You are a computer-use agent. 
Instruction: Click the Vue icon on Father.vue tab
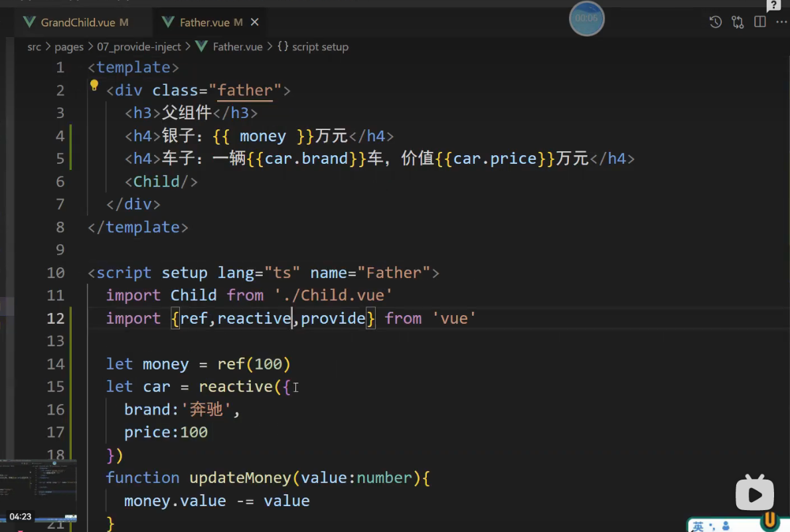168,22
